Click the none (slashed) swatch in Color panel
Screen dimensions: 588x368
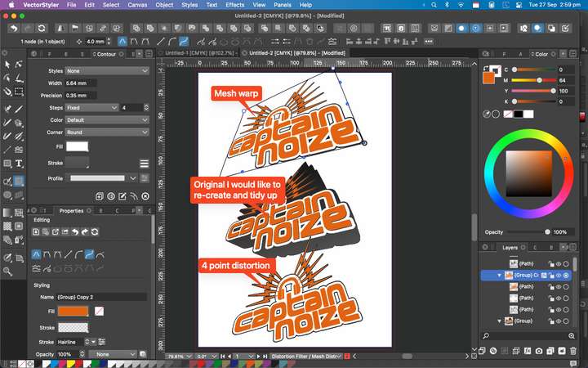508,114
